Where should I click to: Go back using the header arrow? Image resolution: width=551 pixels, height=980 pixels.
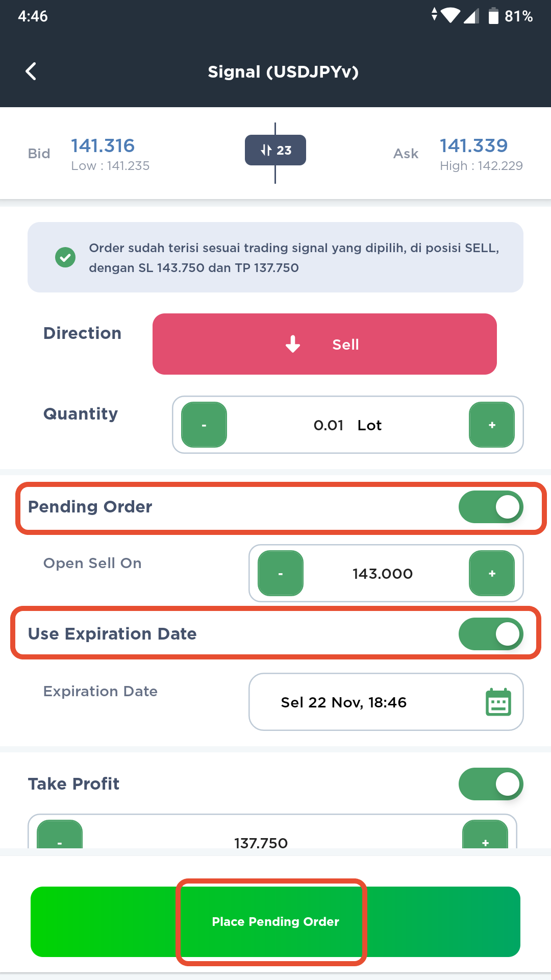[31, 71]
